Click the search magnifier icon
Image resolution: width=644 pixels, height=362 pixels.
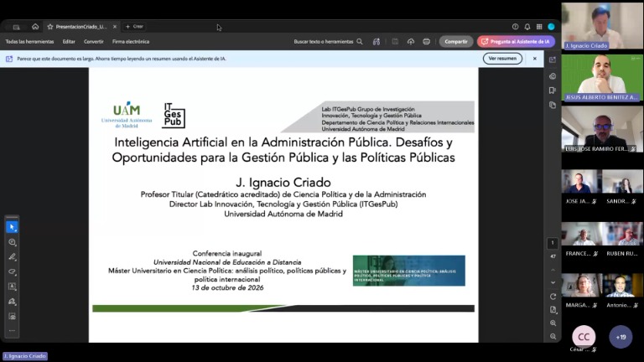click(360, 41)
